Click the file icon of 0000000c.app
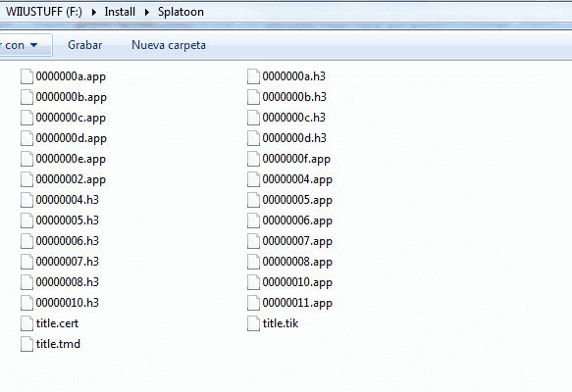The height and width of the screenshot is (392, 572). [26, 118]
